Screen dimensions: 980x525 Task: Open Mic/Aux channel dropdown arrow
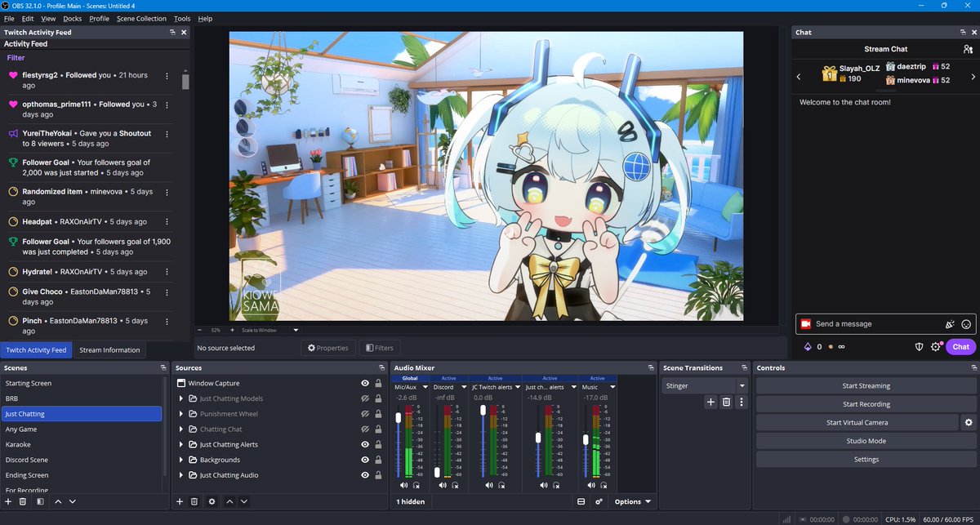tap(425, 387)
